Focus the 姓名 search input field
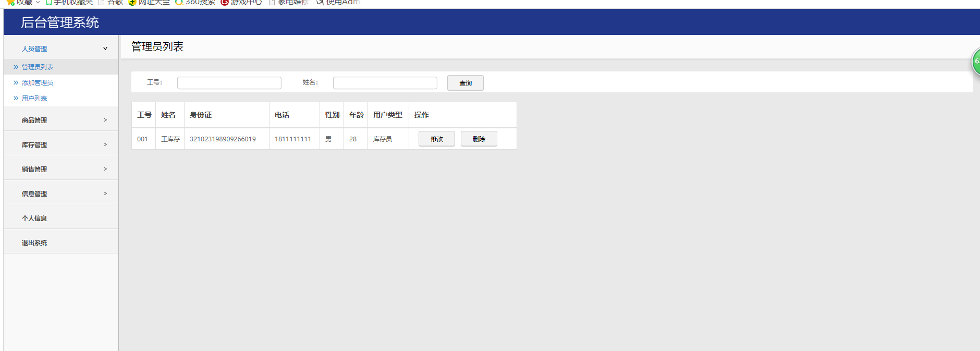This screenshot has width=980, height=351. (385, 83)
